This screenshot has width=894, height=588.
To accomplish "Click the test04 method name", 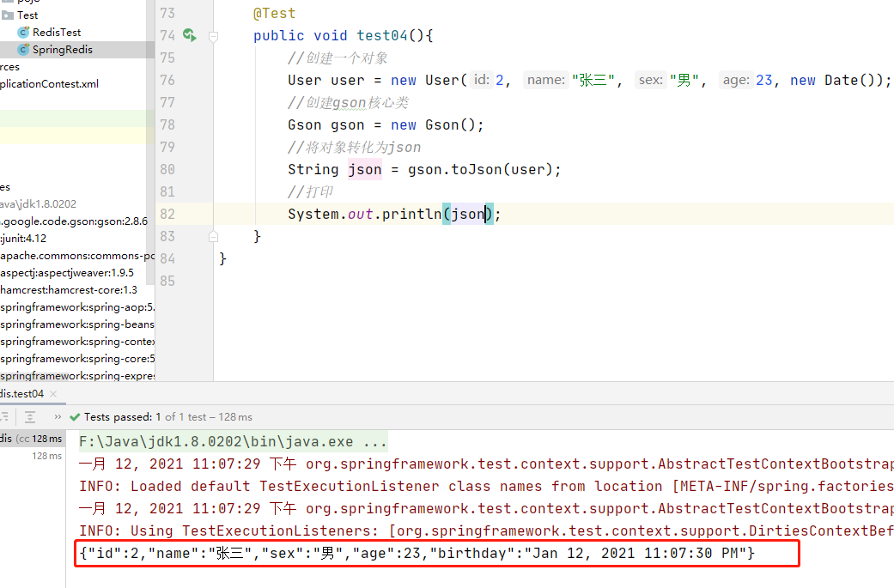I will pos(382,35).
